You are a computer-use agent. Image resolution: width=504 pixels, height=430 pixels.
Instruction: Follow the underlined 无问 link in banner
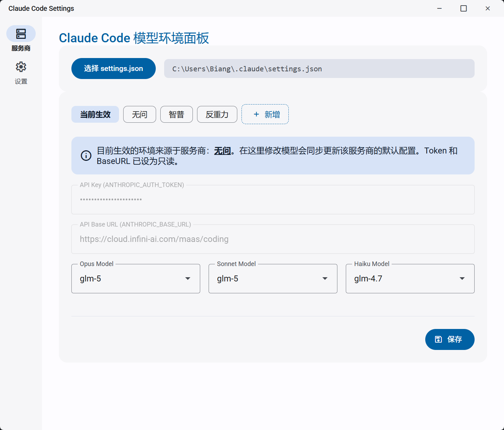coord(223,151)
